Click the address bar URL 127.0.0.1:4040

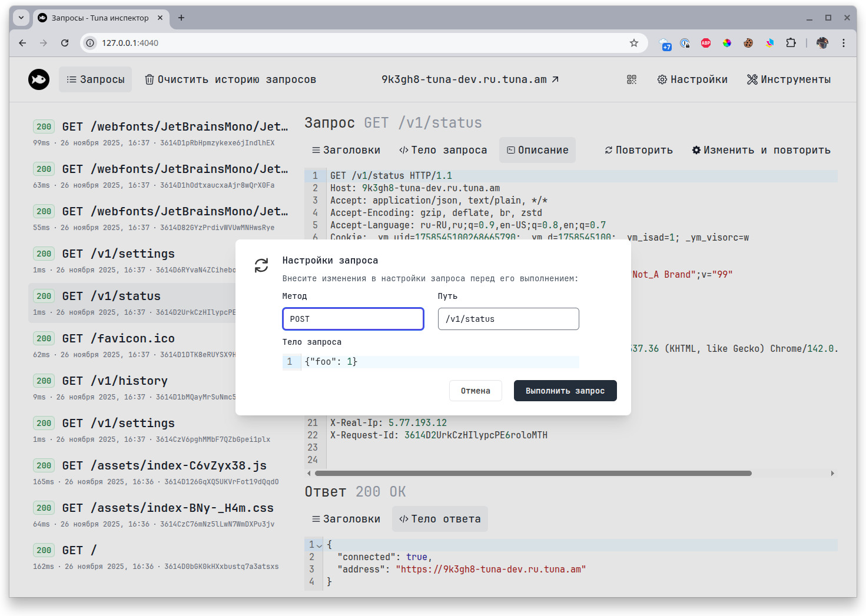(x=130, y=43)
